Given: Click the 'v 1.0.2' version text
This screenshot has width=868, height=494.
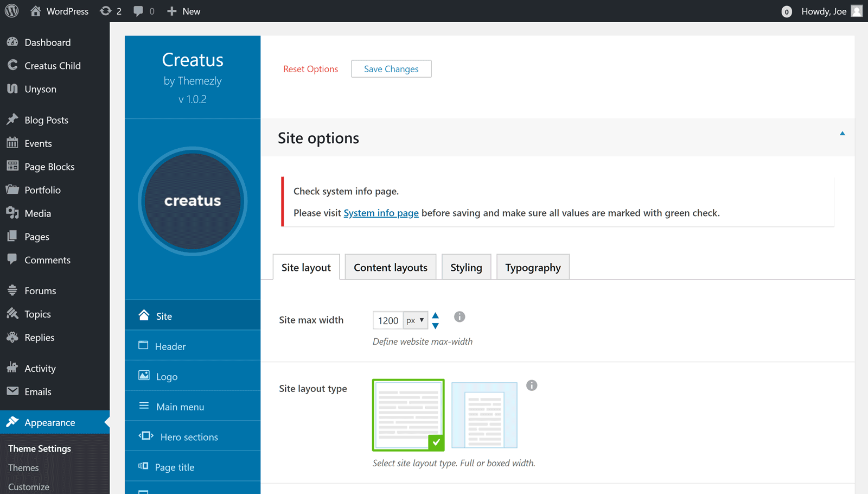Looking at the screenshot, I should click(x=193, y=99).
